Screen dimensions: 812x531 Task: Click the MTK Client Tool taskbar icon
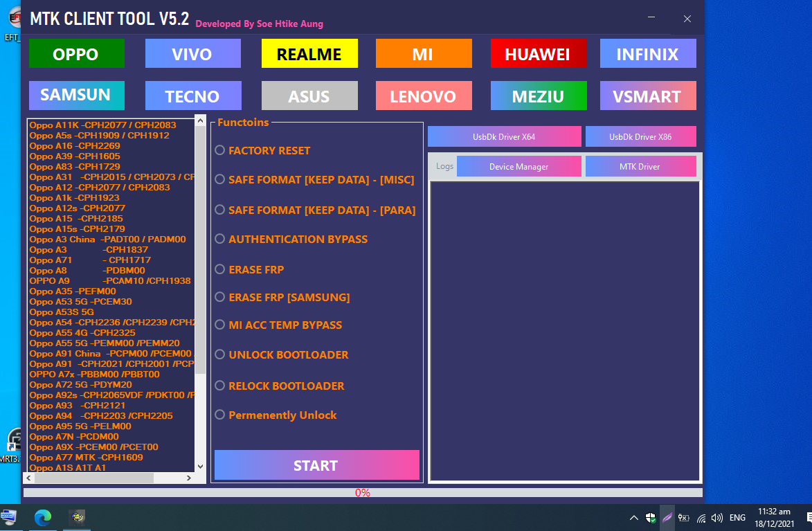point(78,517)
